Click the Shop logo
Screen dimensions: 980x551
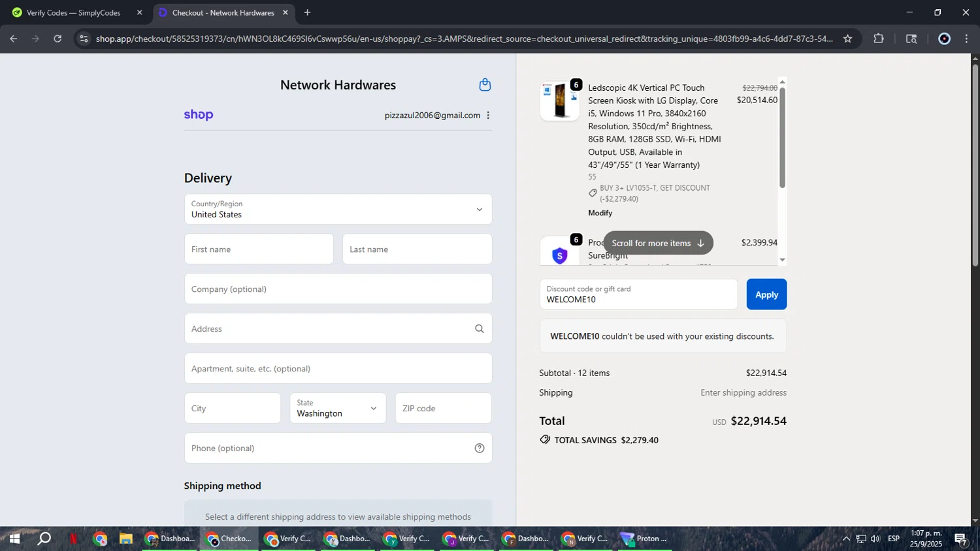[199, 115]
